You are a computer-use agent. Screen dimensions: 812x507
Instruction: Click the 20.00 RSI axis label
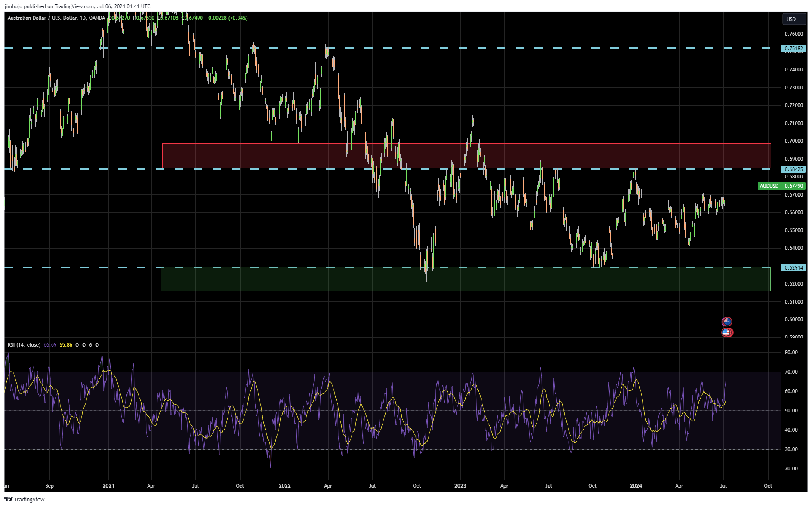791,469
